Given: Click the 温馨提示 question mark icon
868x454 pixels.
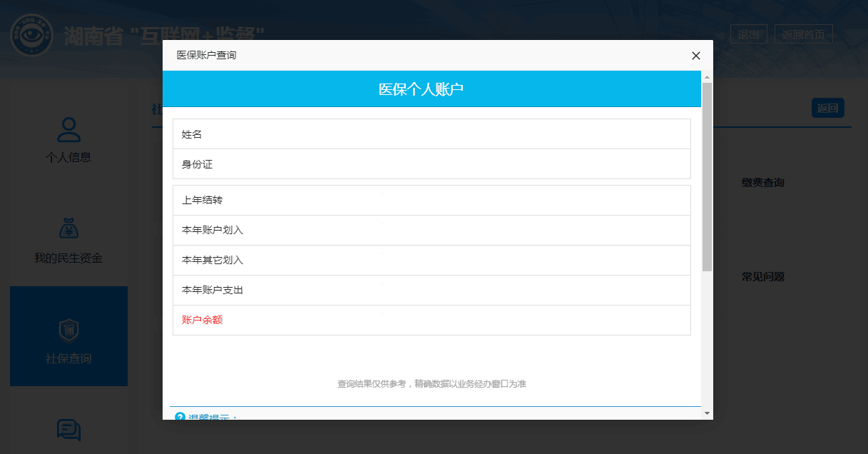Looking at the screenshot, I should 180,417.
